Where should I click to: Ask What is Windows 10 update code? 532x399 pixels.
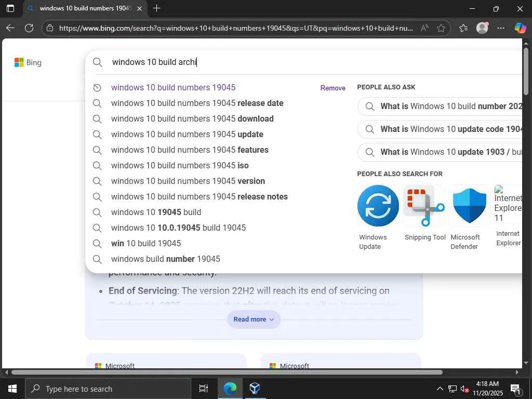440,129
